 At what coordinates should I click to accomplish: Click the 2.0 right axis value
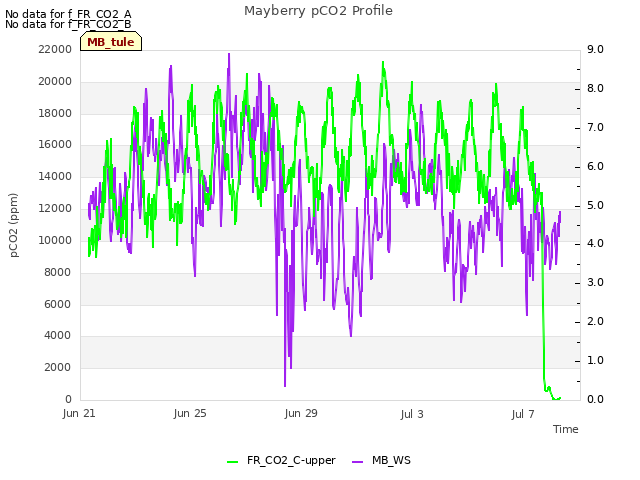[595, 322]
